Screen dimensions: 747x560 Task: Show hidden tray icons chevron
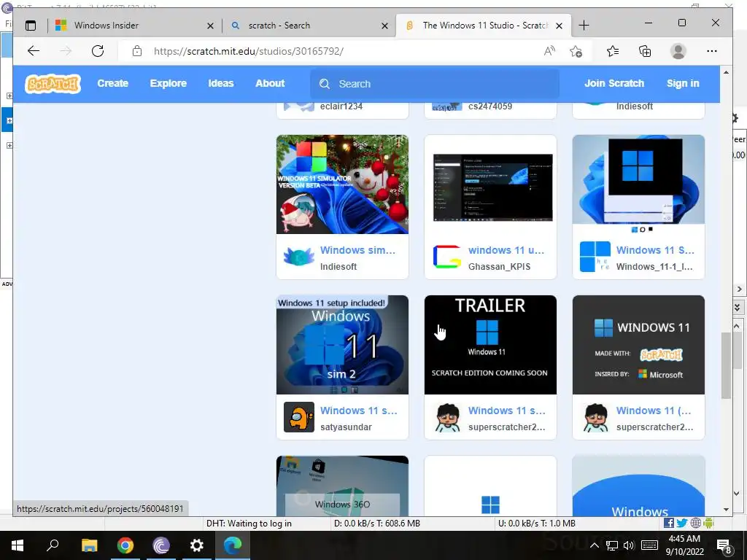click(x=595, y=545)
